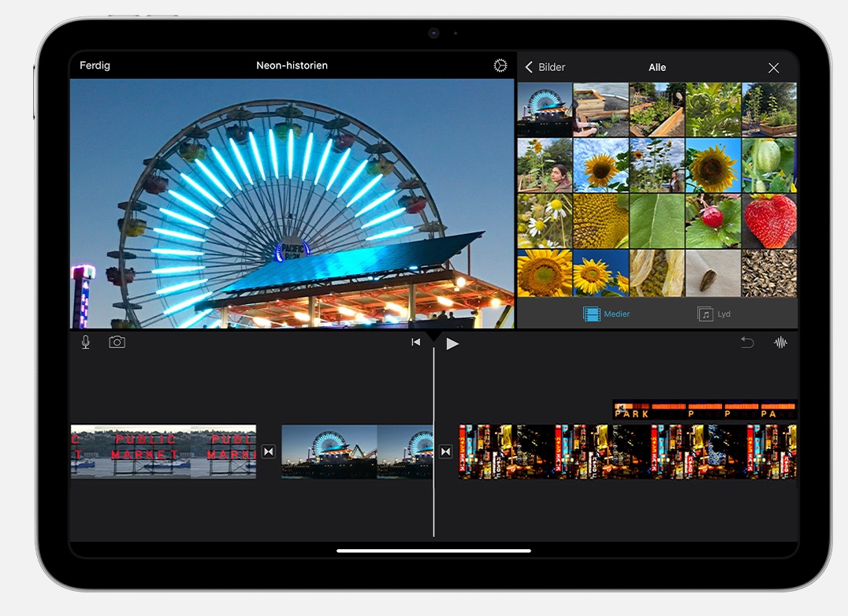Choose red strawberry photo
The width and height of the screenshot is (848, 616).
769,221
